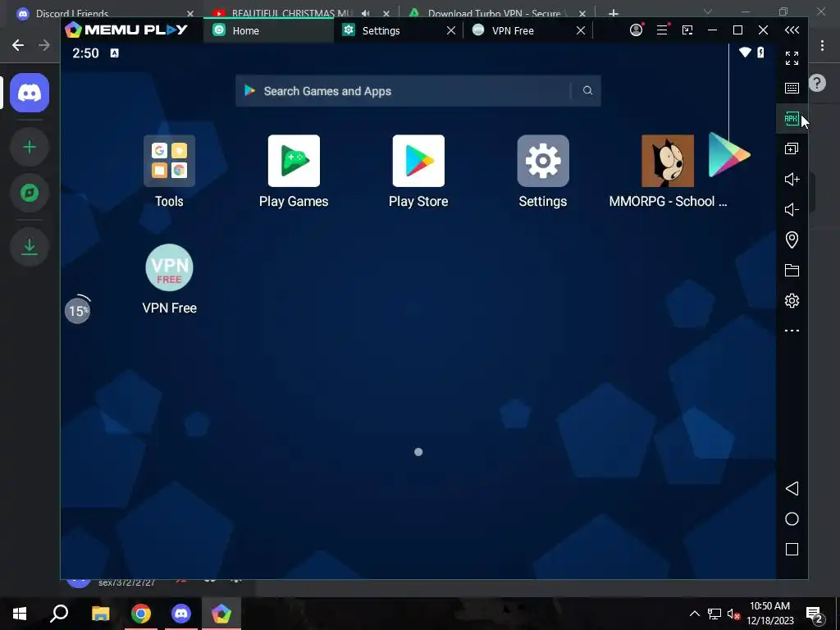Decrease volume with the speaker minus icon
This screenshot has height=630, width=840.
792,209
